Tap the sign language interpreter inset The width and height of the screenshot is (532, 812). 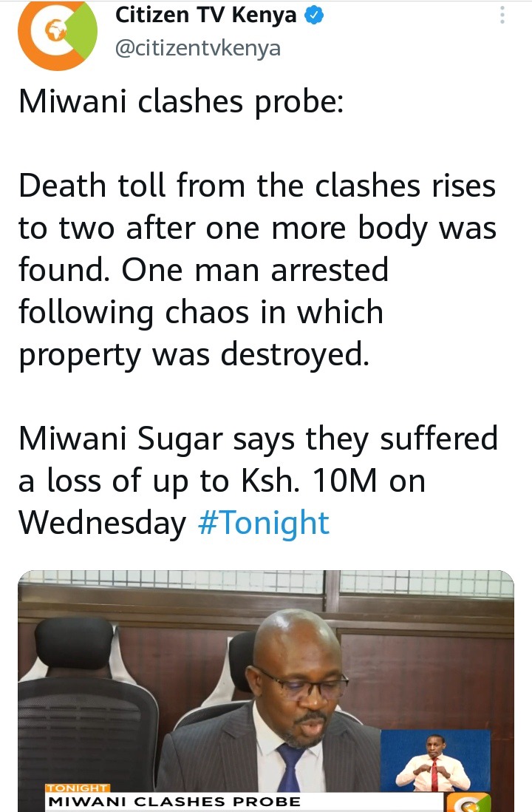[435, 761]
